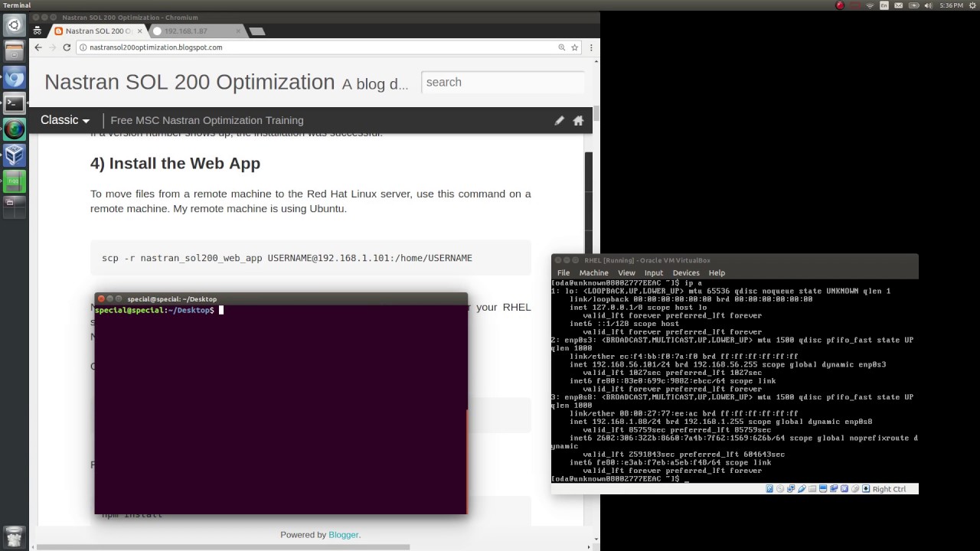Open the Files manager from the dock

(14, 51)
